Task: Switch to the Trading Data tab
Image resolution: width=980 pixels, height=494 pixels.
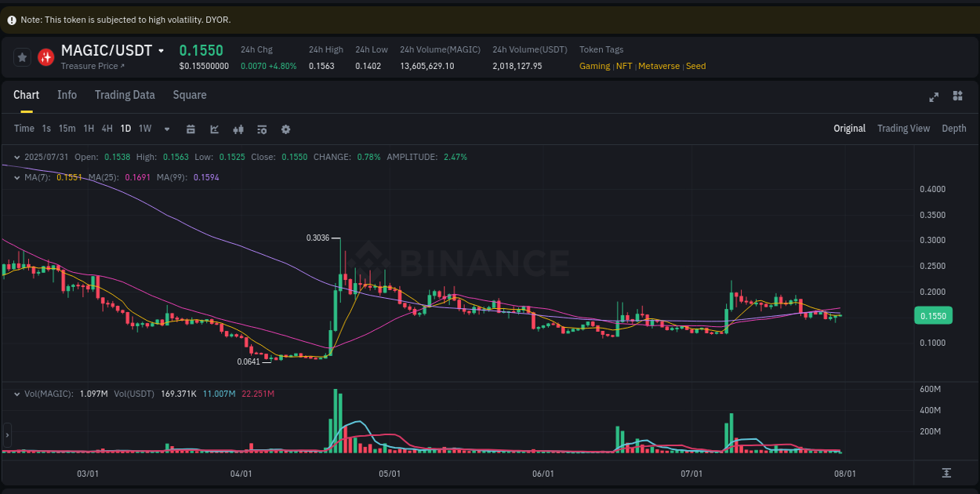Action: coord(125,95)
